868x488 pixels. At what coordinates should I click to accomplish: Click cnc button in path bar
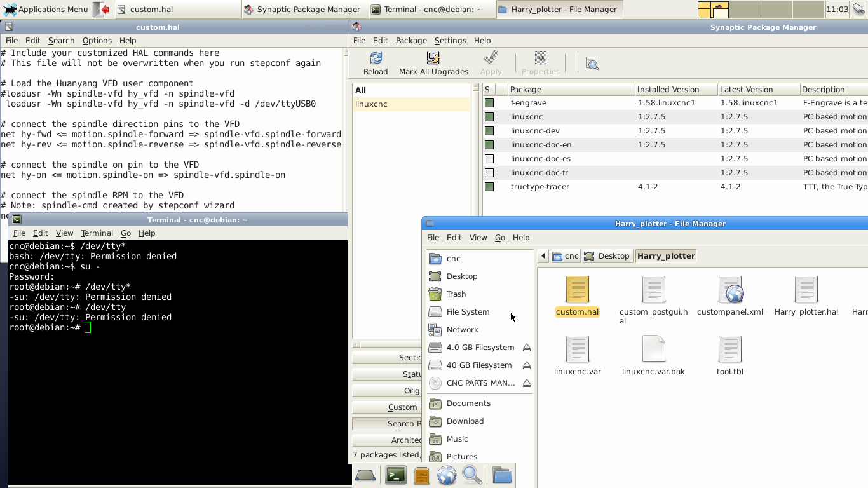(565, 256)
